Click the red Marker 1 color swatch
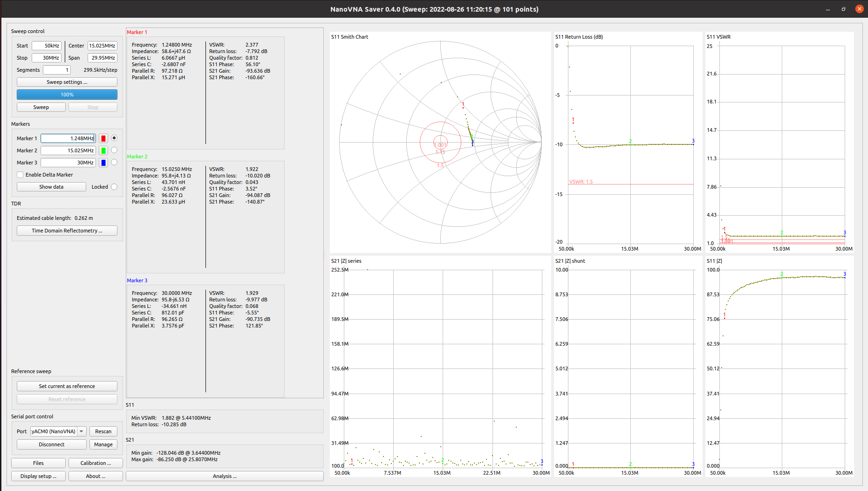 click(103, 138)
